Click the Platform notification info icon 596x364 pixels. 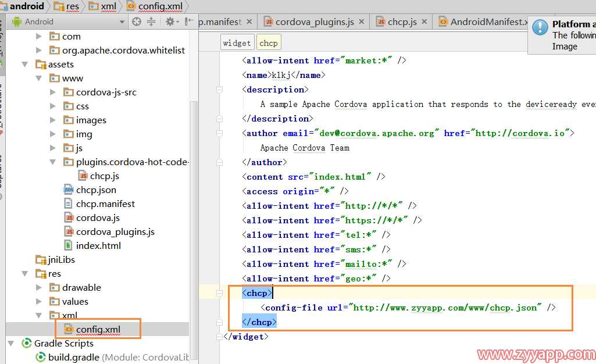[540, 28]
